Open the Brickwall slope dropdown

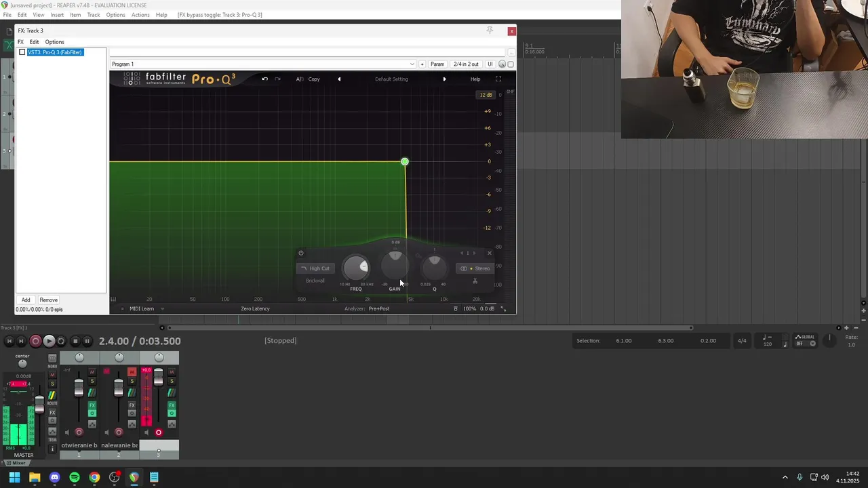tap(315, 281)
